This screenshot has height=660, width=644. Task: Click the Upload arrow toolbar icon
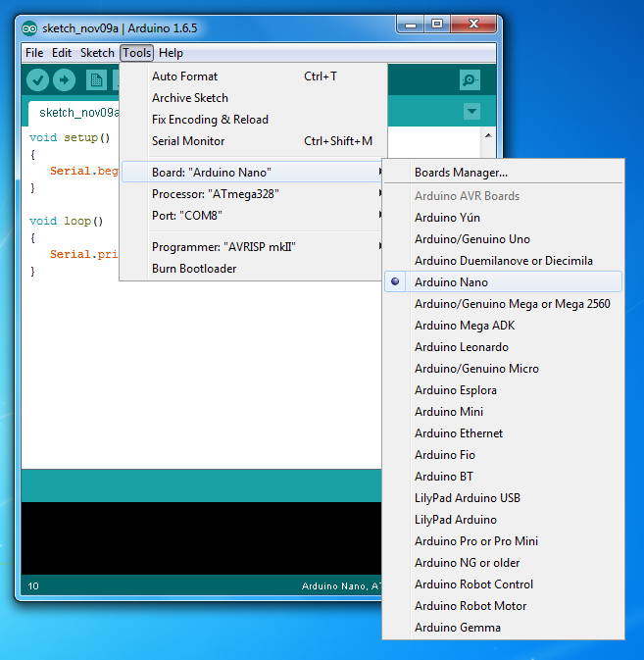[65, 80]
